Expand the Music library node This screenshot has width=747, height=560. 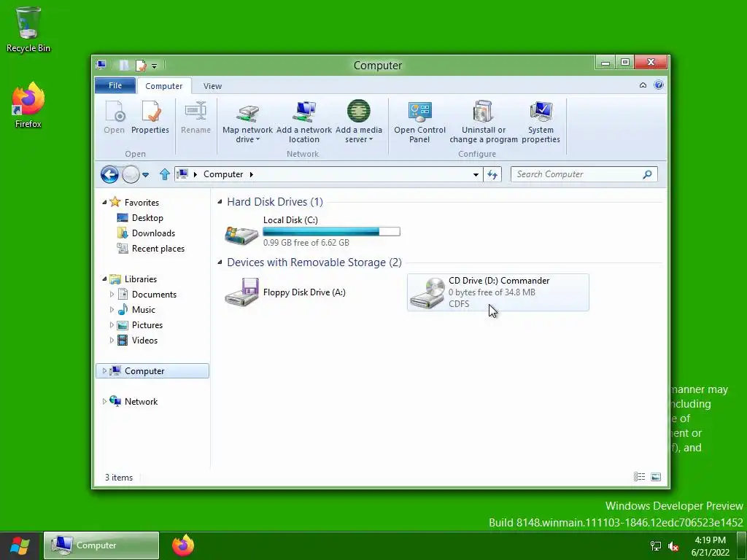click(x=112, y=309)
